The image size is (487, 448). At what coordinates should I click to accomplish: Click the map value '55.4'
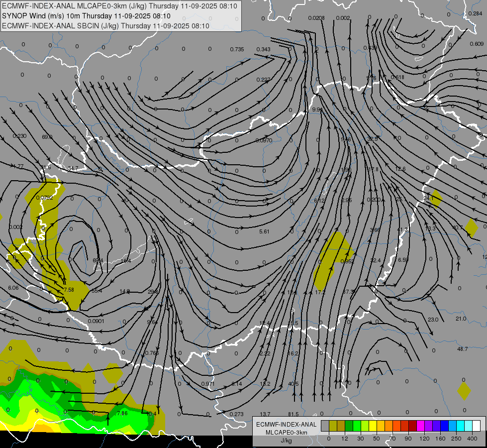97,291
